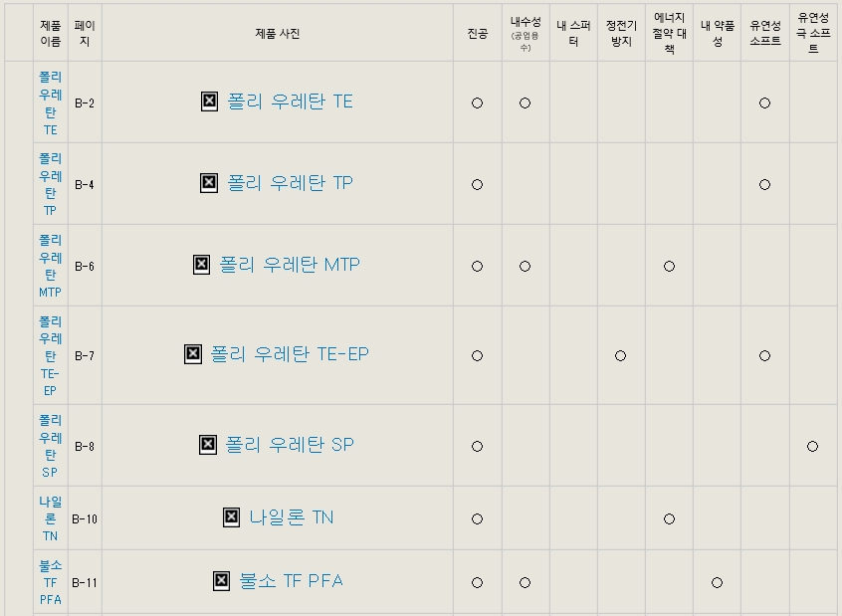
Task: Click the 정전기 방지 circle in TE-EP row
Action: (620, 355)
